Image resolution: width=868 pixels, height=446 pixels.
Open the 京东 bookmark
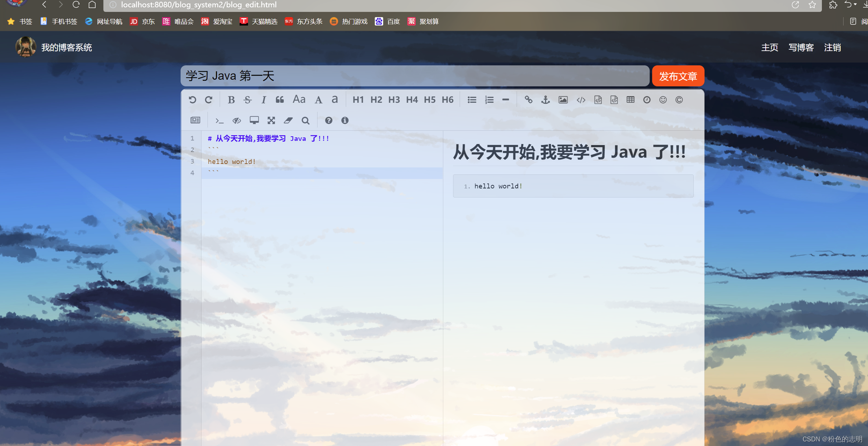142,21
